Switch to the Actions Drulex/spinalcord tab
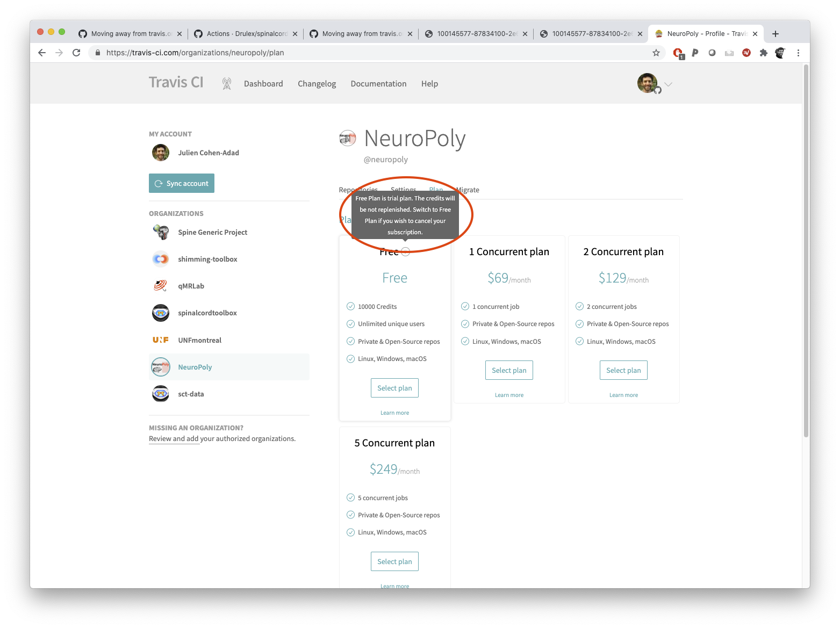The width and height of the screenshot is (840, 628). 247,33
